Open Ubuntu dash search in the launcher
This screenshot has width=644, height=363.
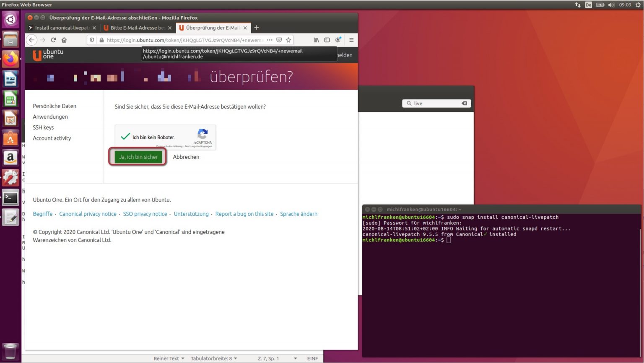pos(10,19)
